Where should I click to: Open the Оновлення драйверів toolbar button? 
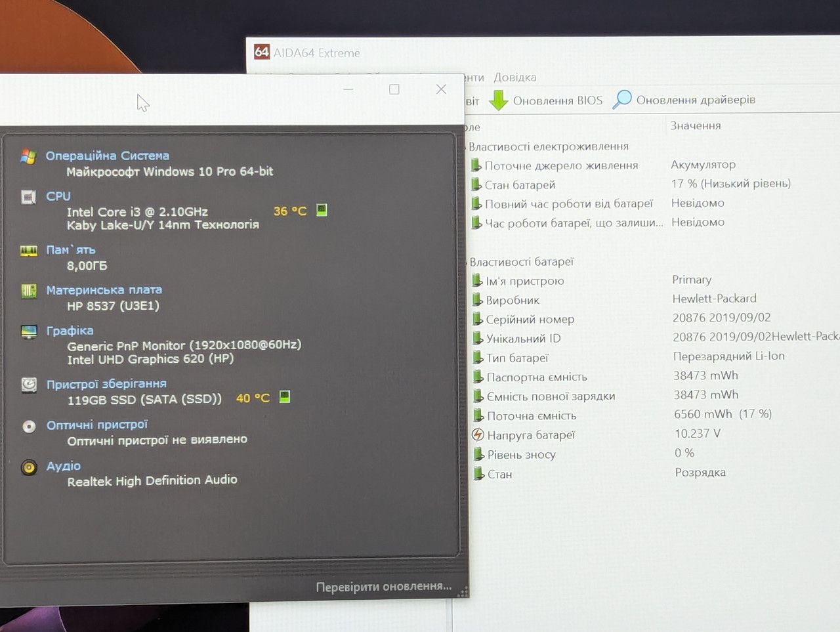pos(684,100)
